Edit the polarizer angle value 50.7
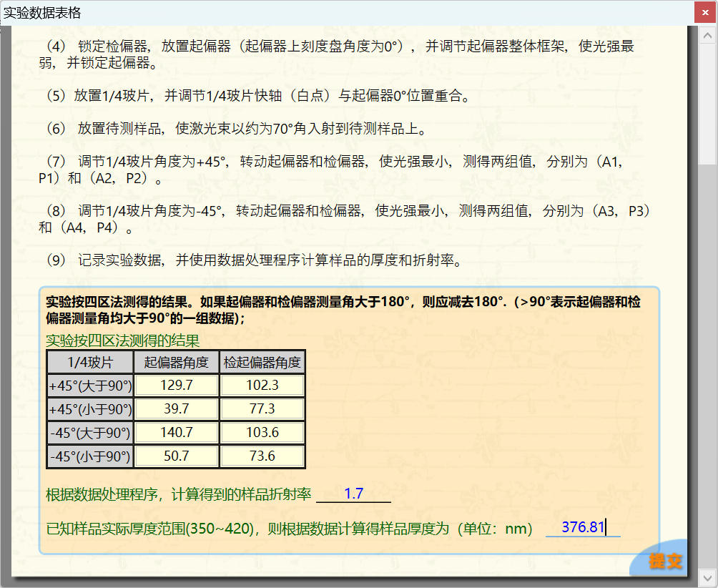This screenshot has width=718, height=588. click(177, 456)
